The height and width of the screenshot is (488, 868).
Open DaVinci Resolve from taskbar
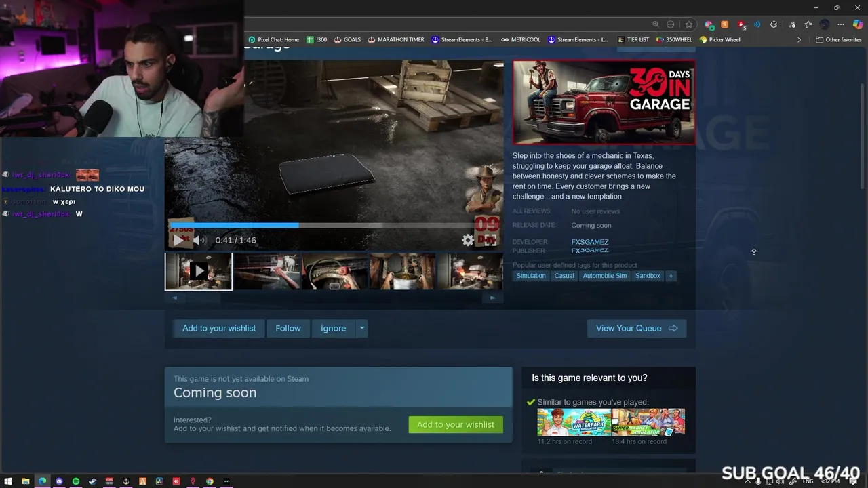click(x=159, y=481)
